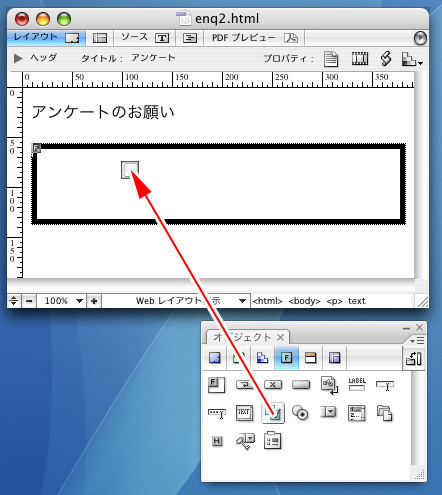Open the Web レイアウト表示 dropdown
Viewport: 442px width, 495px height.
click(176, 301)
